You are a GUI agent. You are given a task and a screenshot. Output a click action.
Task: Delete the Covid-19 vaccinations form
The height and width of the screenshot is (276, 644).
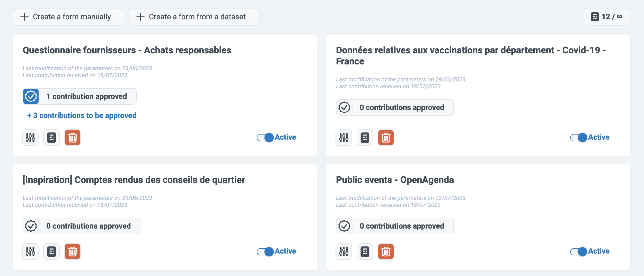click(x=386, y=138)
